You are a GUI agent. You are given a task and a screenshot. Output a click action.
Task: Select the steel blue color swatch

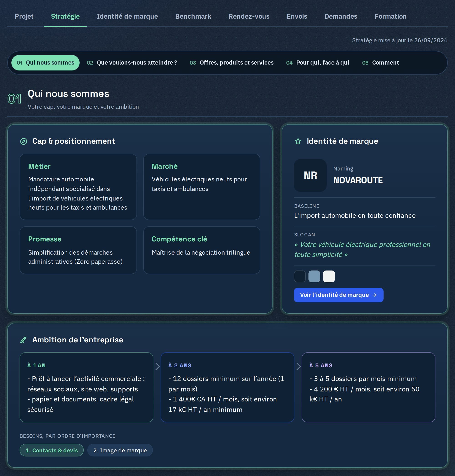(314, 276)
